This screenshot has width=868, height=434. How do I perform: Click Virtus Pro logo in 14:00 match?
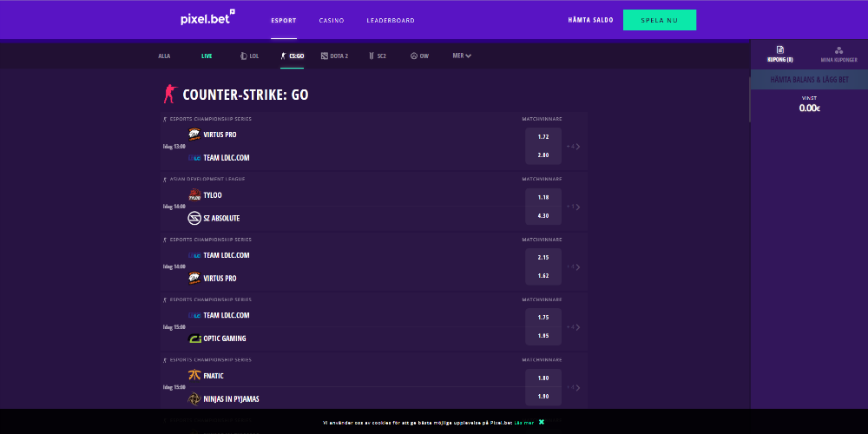coord(194,279)
